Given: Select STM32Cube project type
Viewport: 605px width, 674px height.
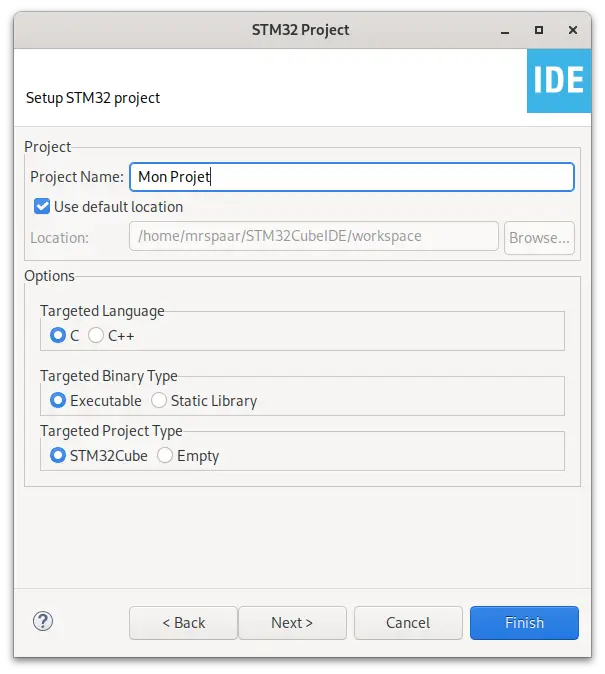Looking at the screenshot, I should (58, 455).
